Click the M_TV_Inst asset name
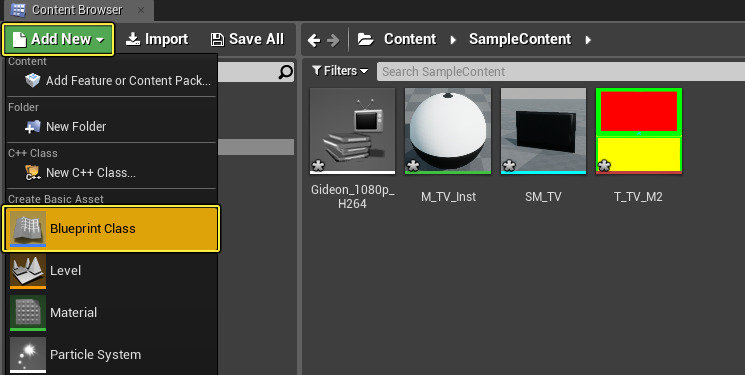 pos(448,197)
